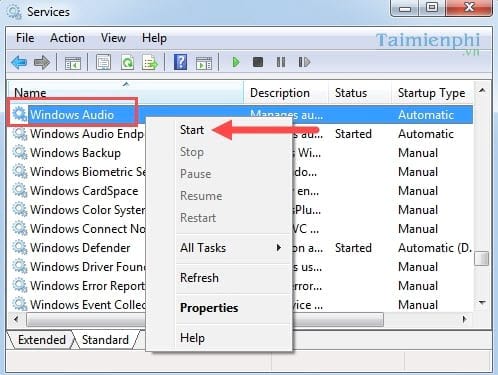Click the Restart Service toolbar icon
The width and height of the screenshot is (498, 375).
pos(304,62)
